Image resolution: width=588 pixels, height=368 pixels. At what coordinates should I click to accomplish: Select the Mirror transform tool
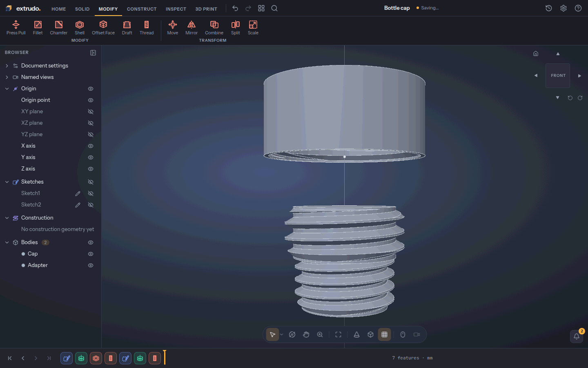(x=192, y=27)
